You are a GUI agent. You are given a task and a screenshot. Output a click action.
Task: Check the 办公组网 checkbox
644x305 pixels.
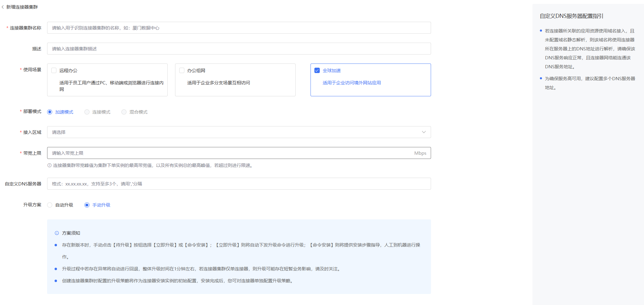(182, 70)
